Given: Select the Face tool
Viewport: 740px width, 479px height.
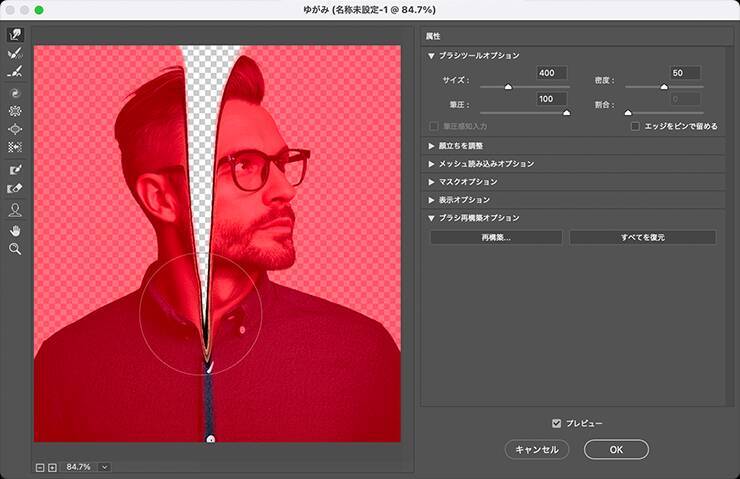Looking at the screenshot, I should tap(15, 210).
